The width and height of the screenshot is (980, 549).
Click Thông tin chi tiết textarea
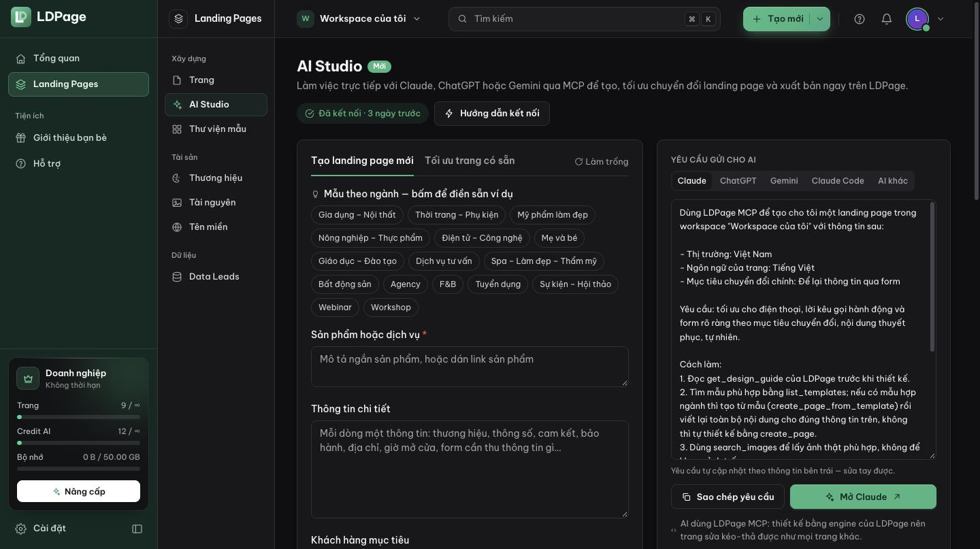pos(470,469)
